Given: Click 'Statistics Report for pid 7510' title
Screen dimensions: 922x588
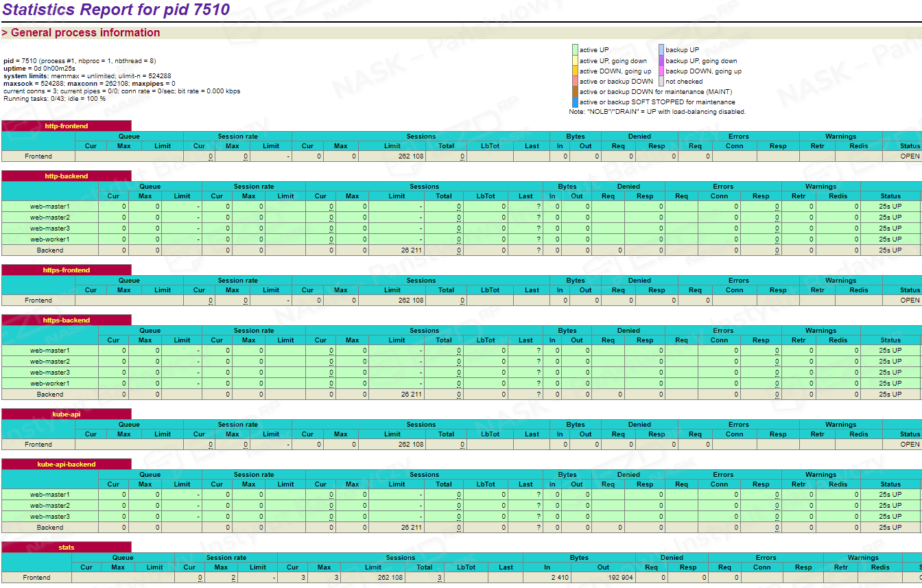Looking at the screenshot, I should pos(116,10).
